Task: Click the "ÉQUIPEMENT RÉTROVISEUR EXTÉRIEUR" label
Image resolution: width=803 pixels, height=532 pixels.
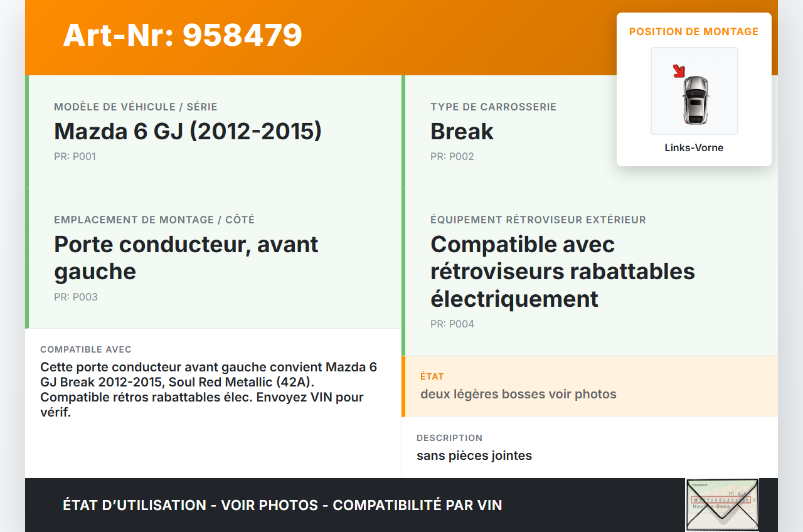Action: (538, 220)
